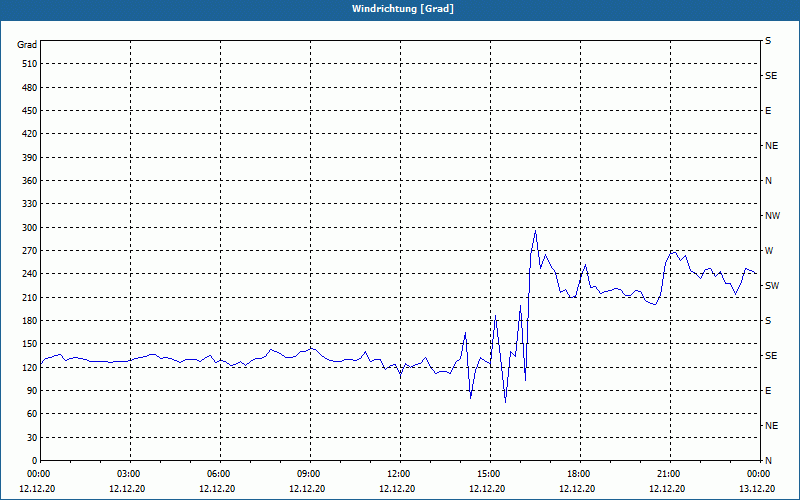Click the SW compass label
800x500 pixels.
[772, 286]
